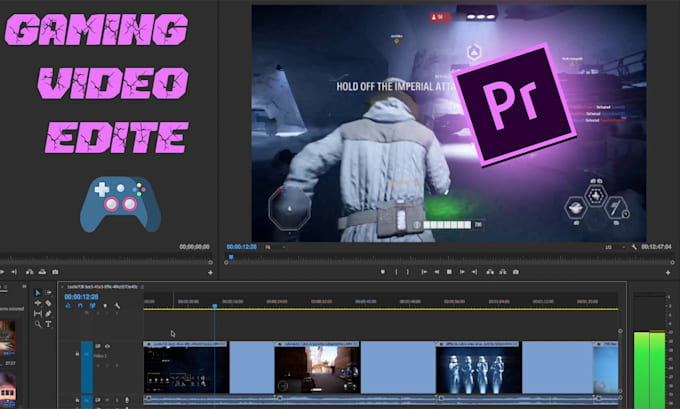
Task: Toggle the Video 1 track lock
Action: point(77,354)
